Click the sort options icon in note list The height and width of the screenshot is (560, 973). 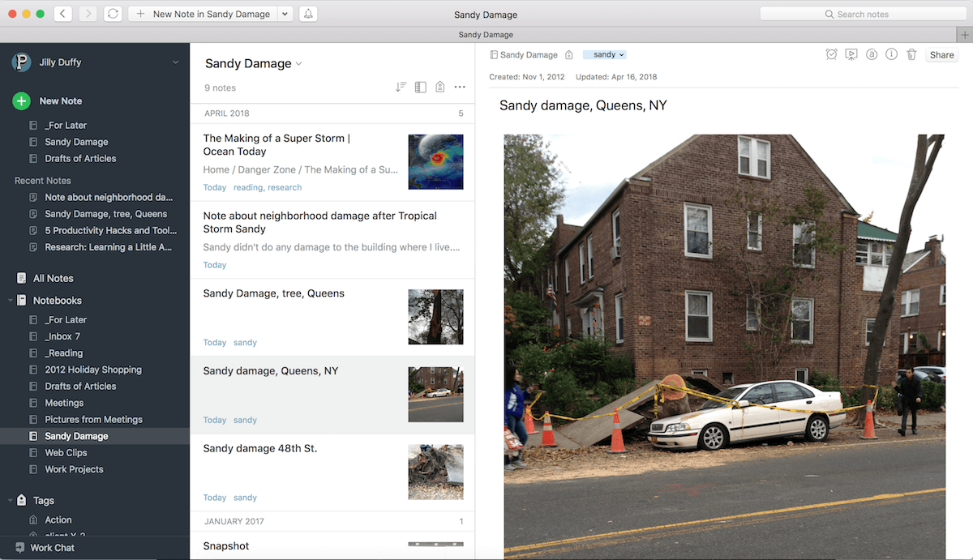click(x=401, y=87)
